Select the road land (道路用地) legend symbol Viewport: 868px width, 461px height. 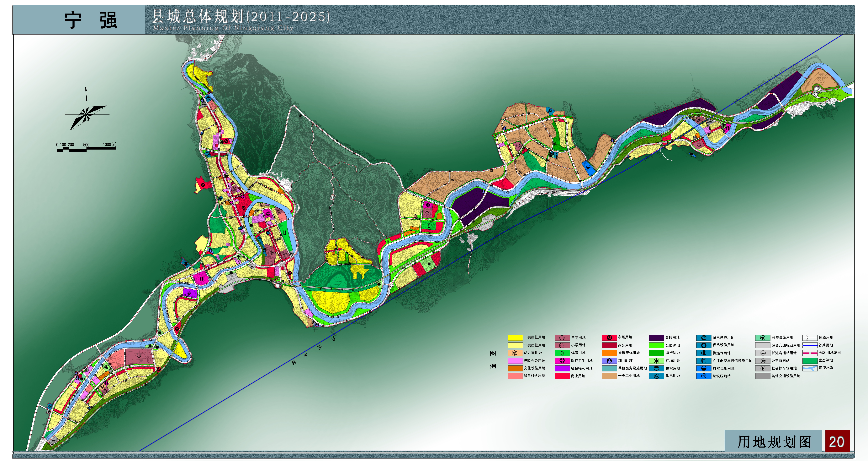pos(810,338)
